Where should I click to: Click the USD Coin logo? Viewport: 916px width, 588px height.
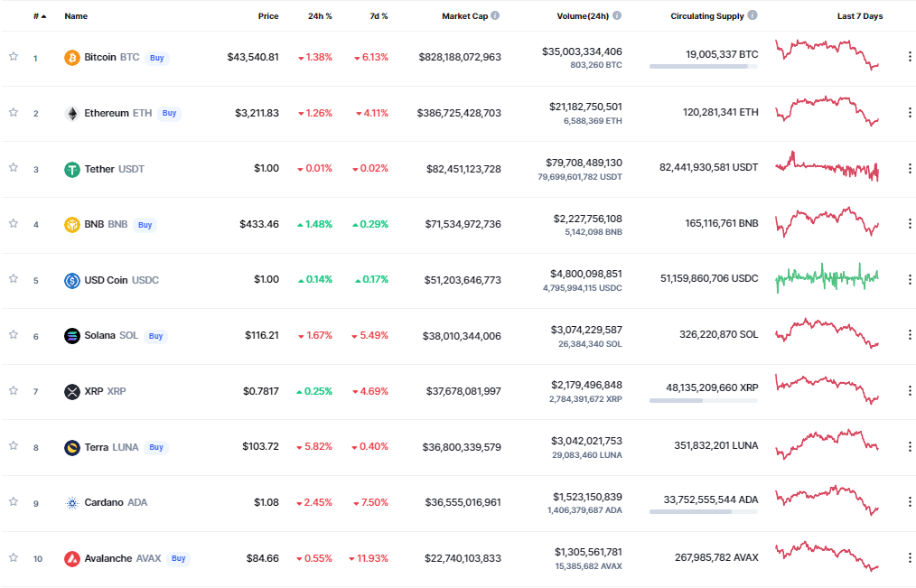[72, 281]
